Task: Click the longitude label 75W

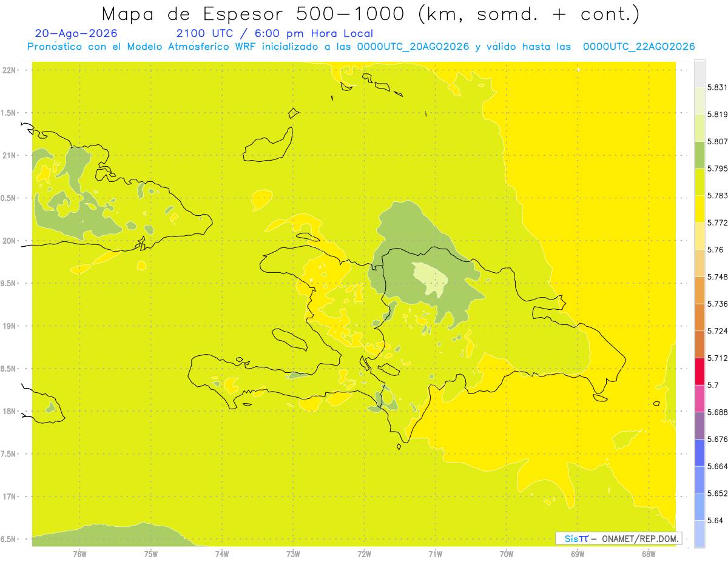Action: [150, 554]
